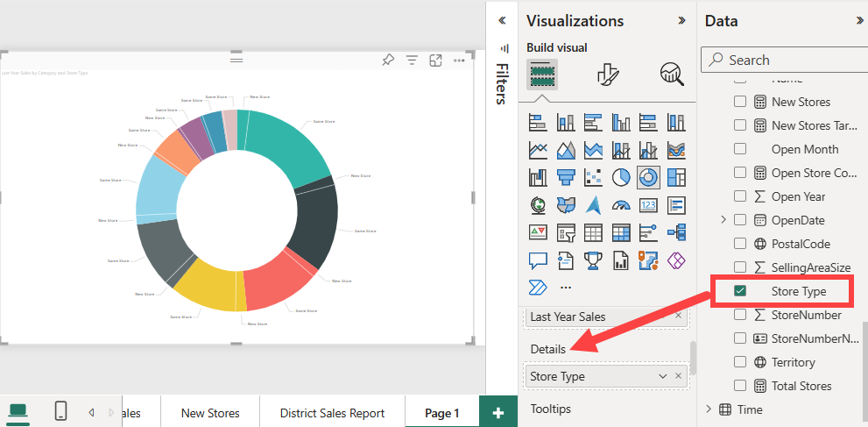Uncheck the Store Type field

click(x=740, y=291)
